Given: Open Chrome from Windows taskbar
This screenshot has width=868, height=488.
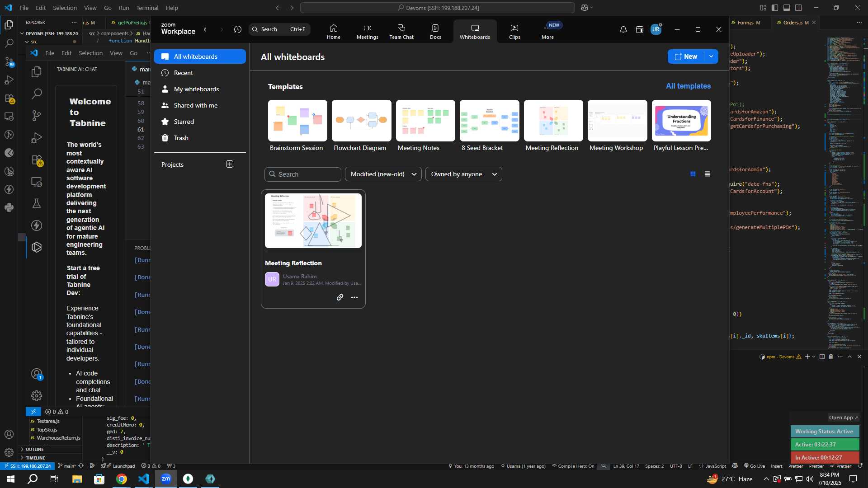Looking at the screenshot, I should pos(122,479).
